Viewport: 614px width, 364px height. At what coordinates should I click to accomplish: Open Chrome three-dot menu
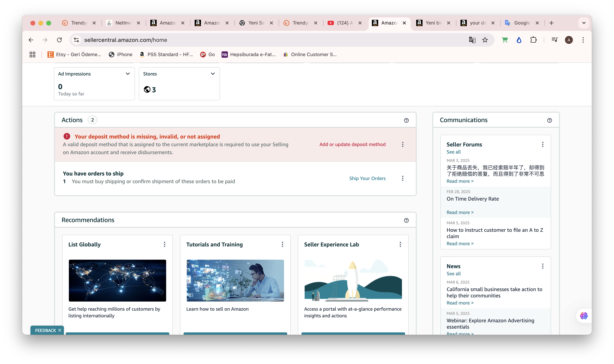[x=583, y=40]
